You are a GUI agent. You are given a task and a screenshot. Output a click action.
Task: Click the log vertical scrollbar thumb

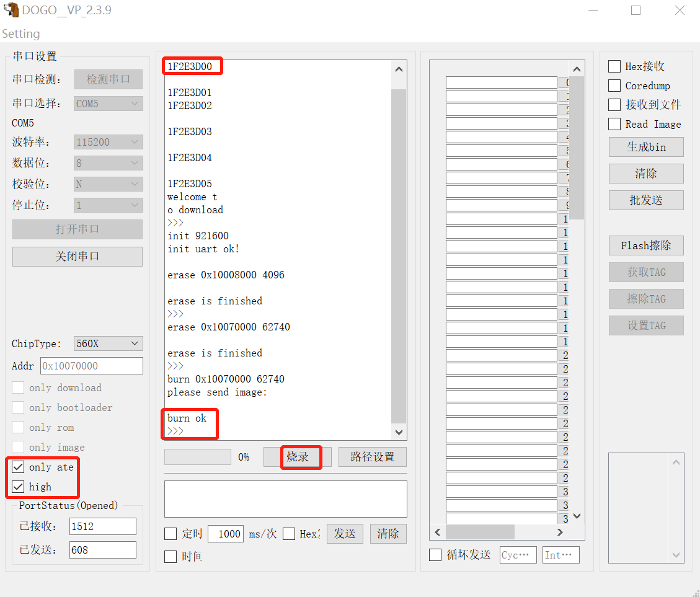pos(399,256)
